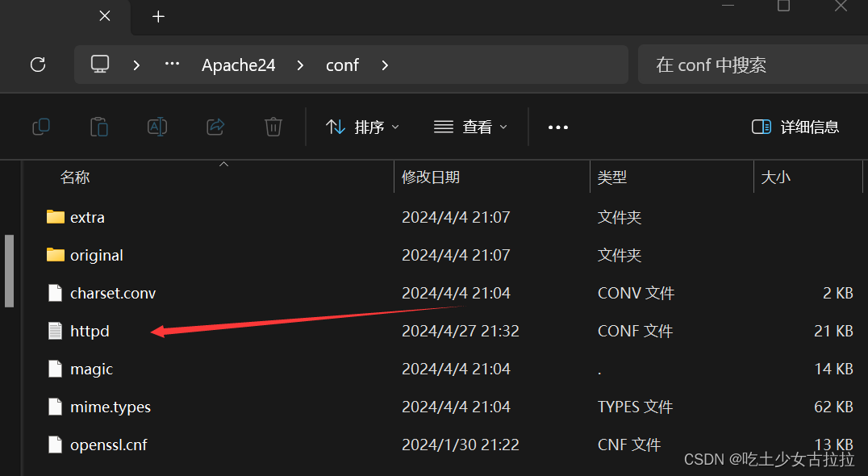Image resolution: width=868 pixels, height=476 pixels.
Task: Expand the breadcrumb overflow menu with three dots
Action: click(x=171, y=65)
